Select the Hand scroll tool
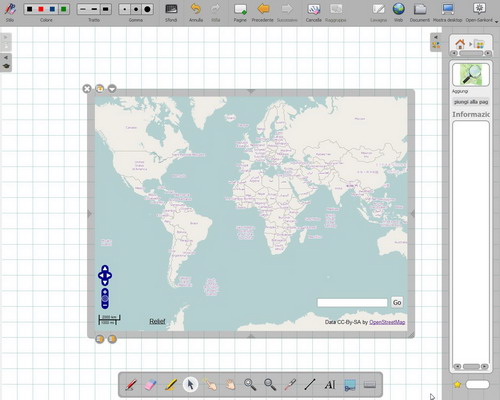Viewport: 500px width, 400px height. (x=230, y=385)
